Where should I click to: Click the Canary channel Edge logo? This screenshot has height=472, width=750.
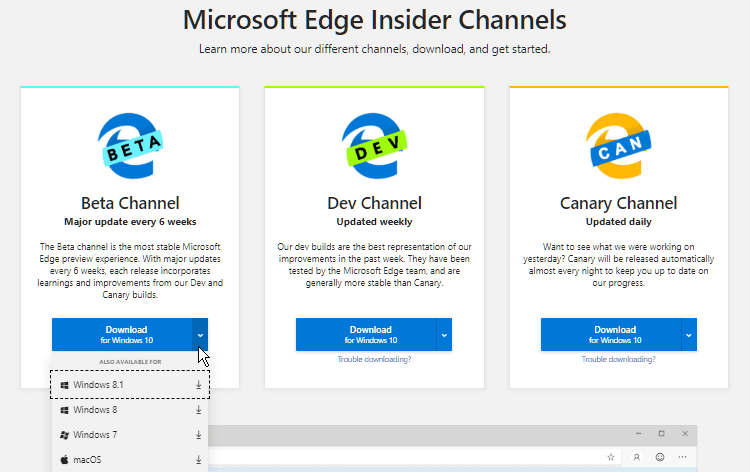(618, 146)
